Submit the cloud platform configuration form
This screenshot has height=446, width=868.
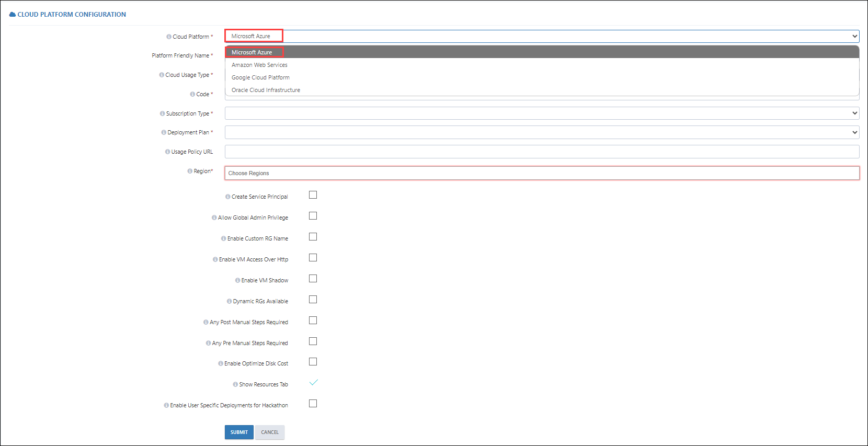tap(239, 432)
